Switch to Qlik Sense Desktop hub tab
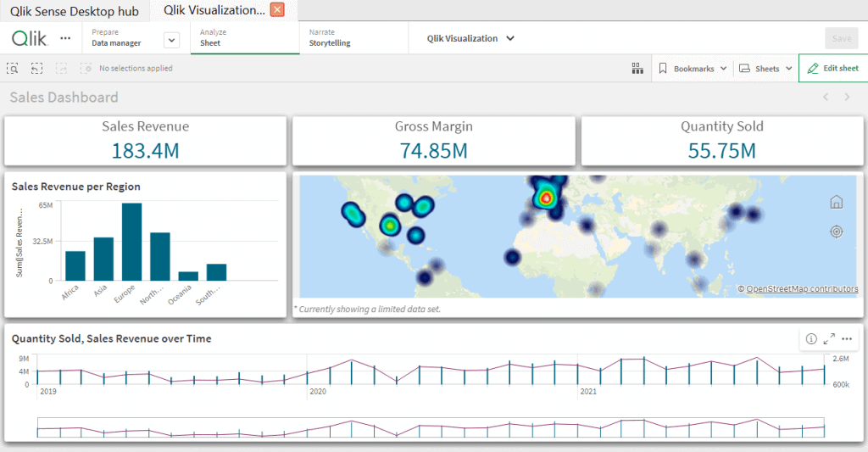Screen dimensions: 868x452 (x=75, y=11)
